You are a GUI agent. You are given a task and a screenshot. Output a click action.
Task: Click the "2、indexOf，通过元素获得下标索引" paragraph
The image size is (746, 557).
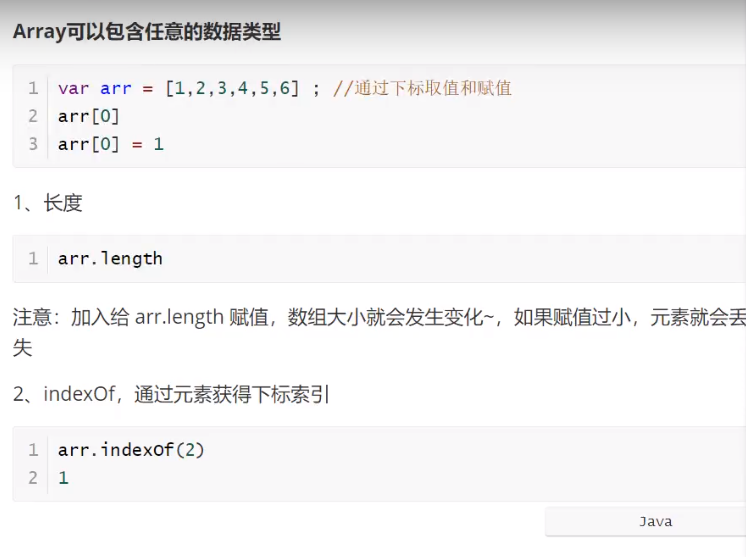click(171, 394)
